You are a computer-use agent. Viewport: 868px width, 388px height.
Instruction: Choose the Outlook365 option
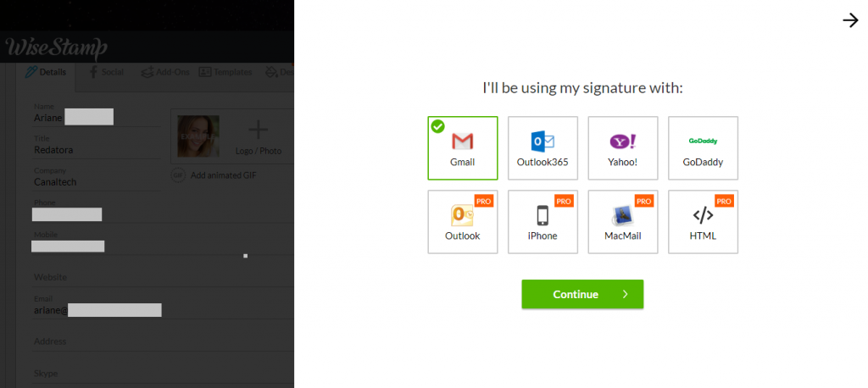tap(542, 147)
